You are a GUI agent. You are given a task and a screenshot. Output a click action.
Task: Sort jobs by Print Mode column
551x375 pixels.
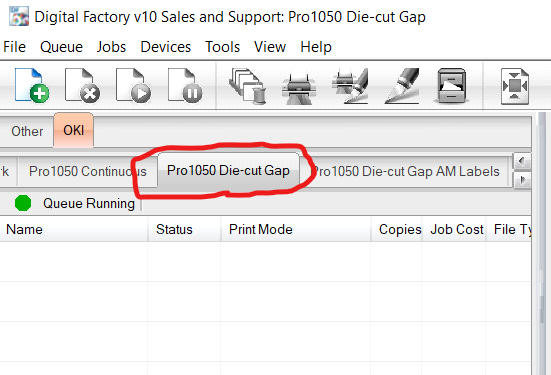[x=296, y=229]
